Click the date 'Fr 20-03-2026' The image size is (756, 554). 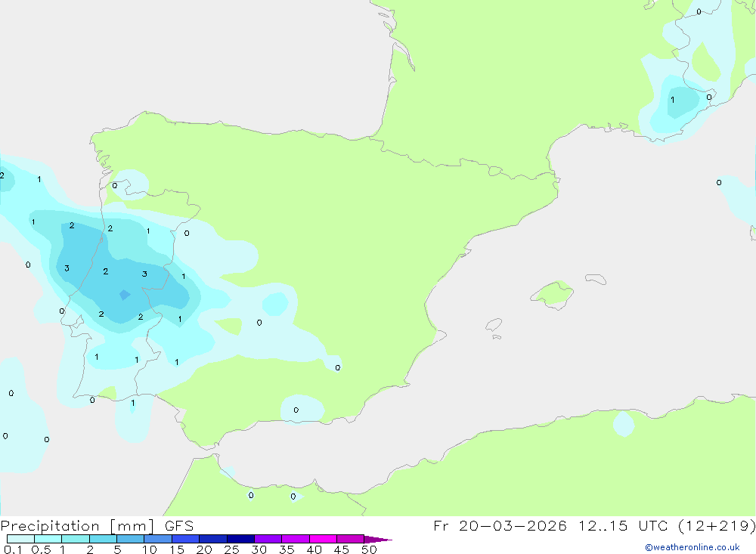500,525
